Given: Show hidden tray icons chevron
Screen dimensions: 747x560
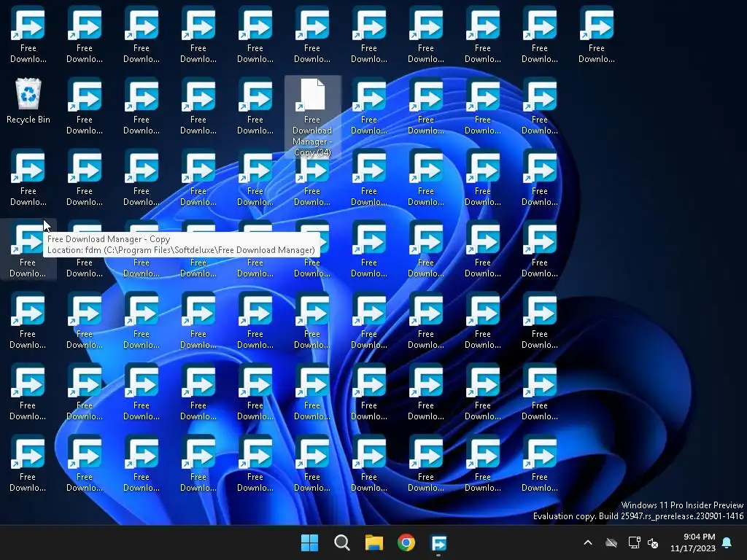Looking at the screenshot, I should coord(588,542).
